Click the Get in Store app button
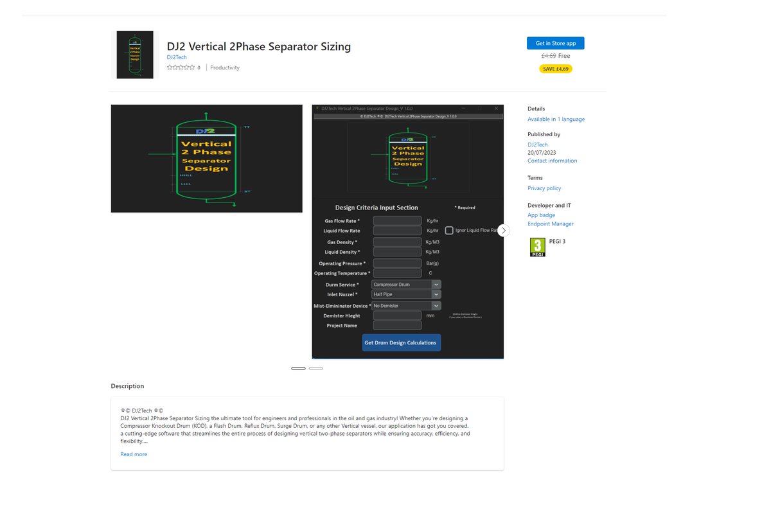 (555, 42)
